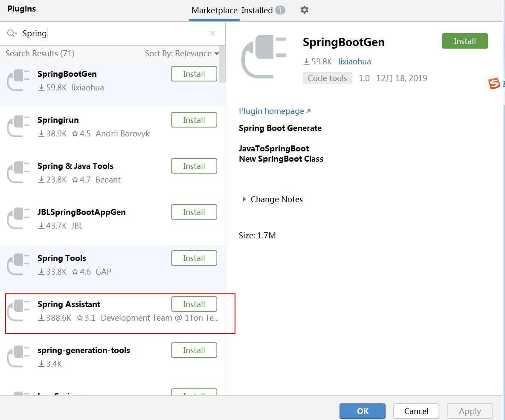Open the plugins settings gear menu
This screenshot has width=505, height=420.
tap(305, 9)
